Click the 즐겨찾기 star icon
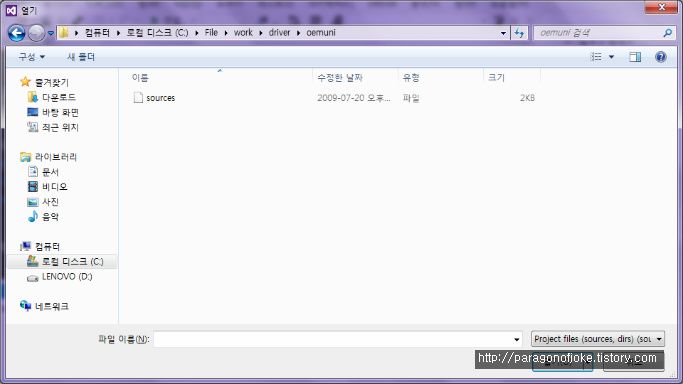 coord(25,81)
